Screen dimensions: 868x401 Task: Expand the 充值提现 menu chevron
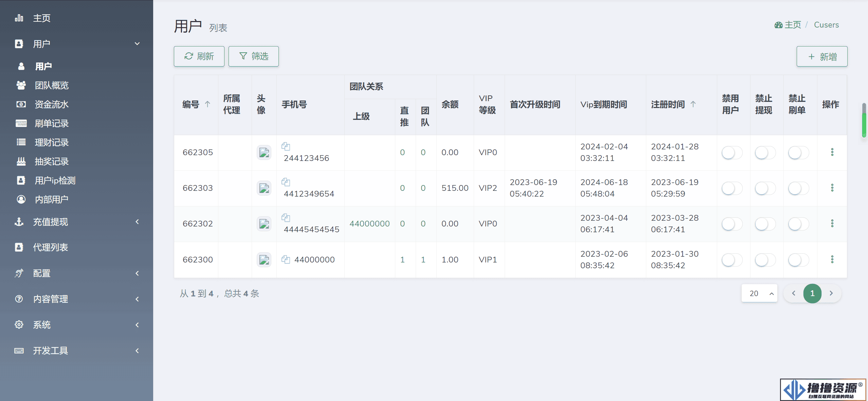[137, 222]
